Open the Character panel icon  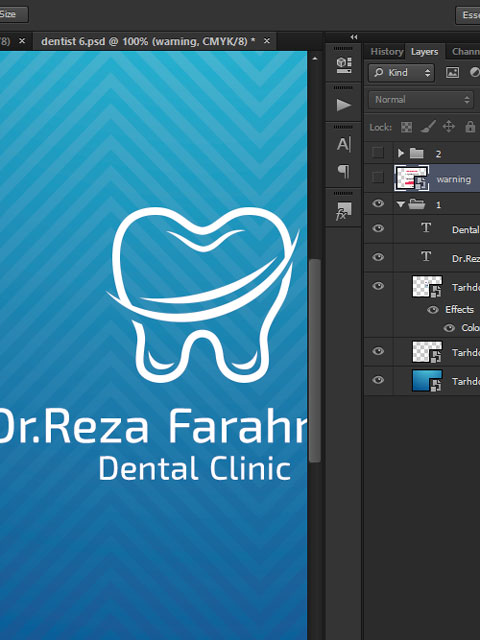pyautogui.click(x=343, y=144)
